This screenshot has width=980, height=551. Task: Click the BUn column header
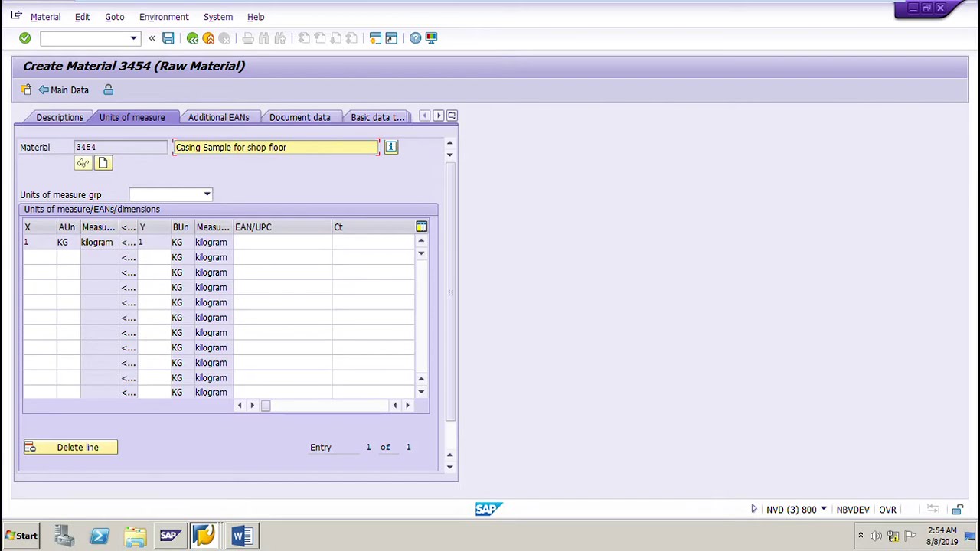click(181, 227)
